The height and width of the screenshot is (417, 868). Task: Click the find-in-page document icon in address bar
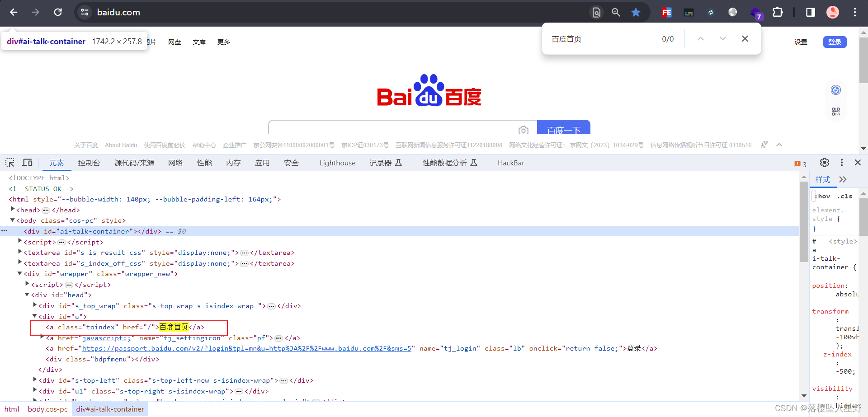(597, 12)
